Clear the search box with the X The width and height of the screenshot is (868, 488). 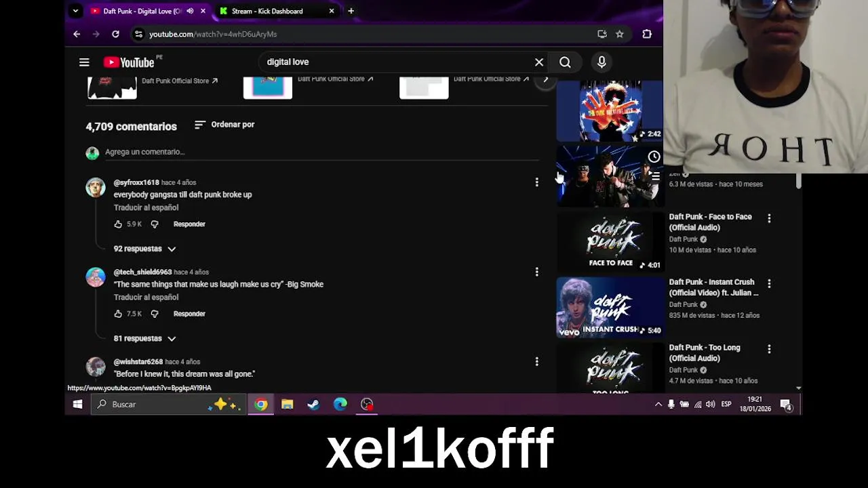point(539,62)
